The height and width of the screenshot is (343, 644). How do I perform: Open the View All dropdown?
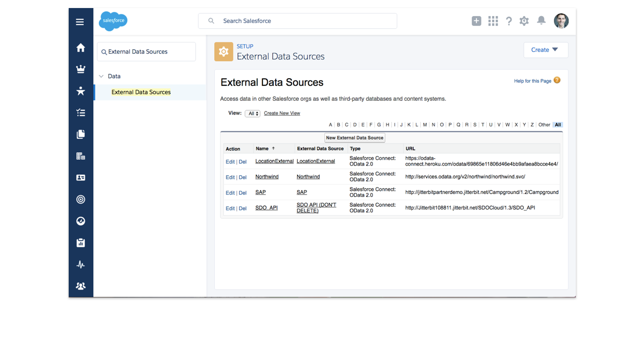pos(252,113)
